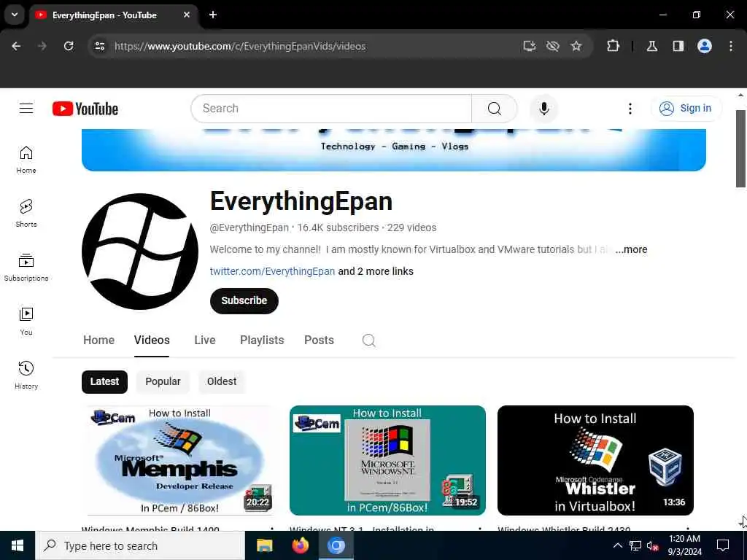
Task: Open Whistler in Virtualbox video thumbnail
Action: click(595, 461)
